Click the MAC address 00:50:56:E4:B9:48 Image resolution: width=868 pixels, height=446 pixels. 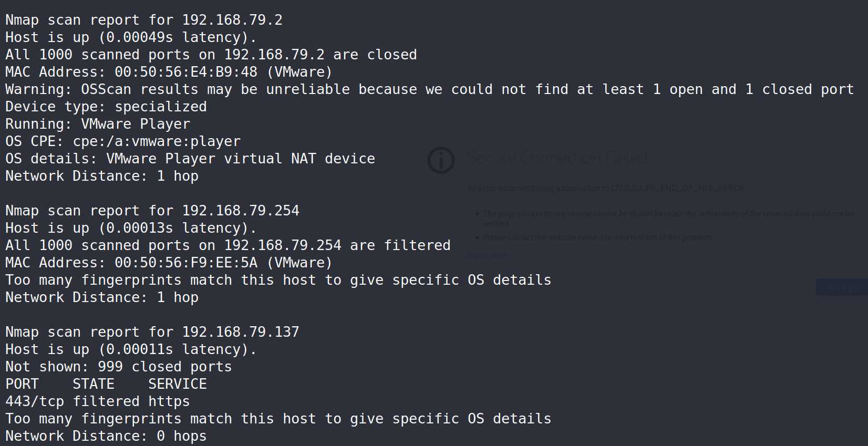point(186,72)
